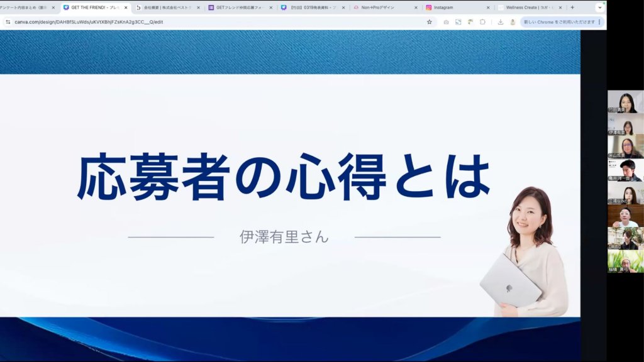Close the Instagram tab
644x362 pixels.
click(x=488, y=8)
